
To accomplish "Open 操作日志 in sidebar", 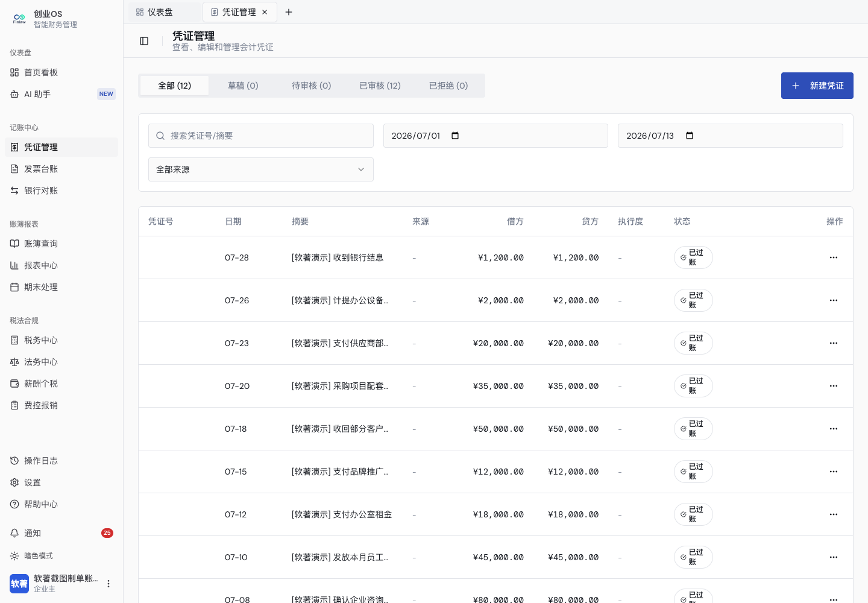I will click(x=61, y=461).
